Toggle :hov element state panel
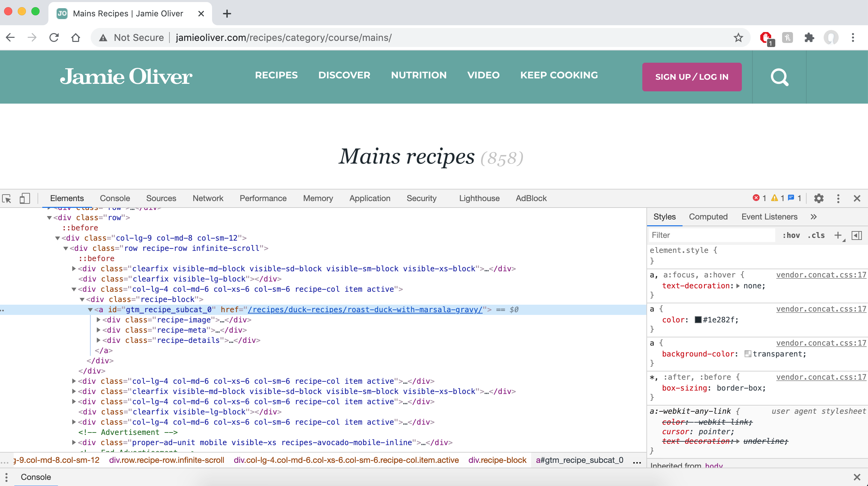This screenshot has width=868, height=486. 791,235
